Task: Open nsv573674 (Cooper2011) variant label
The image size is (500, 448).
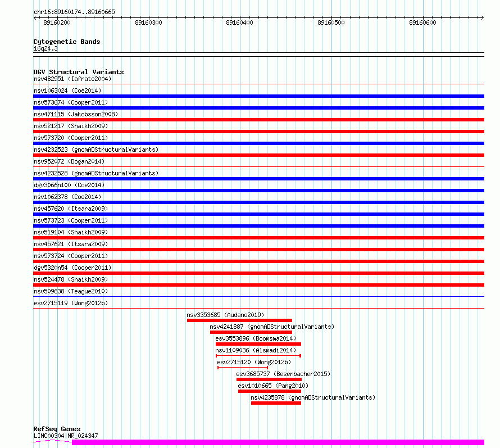Action: pos(71,102)
